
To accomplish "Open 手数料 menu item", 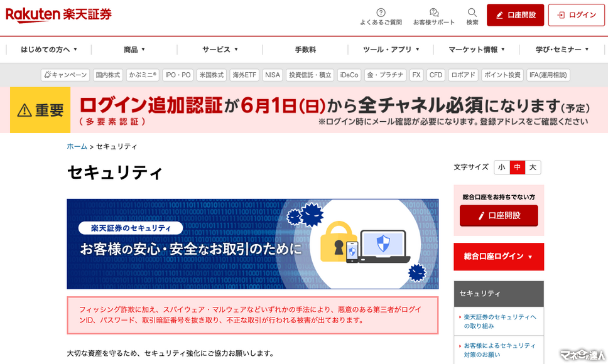I will (x=305, y=50).
